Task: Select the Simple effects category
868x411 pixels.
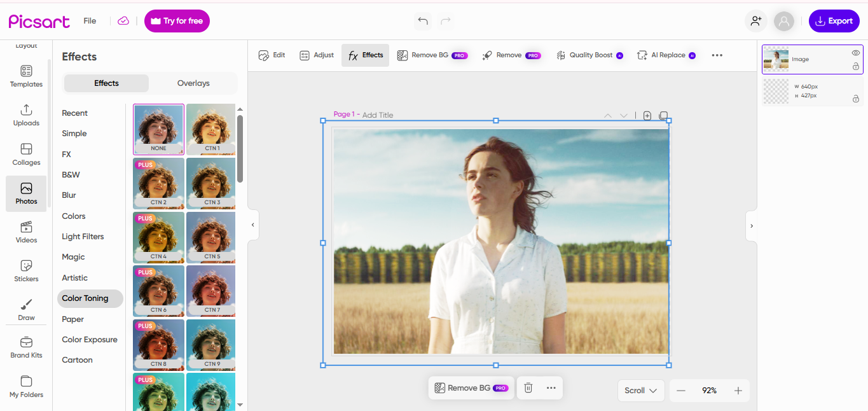Action: [x=74, y=134]
